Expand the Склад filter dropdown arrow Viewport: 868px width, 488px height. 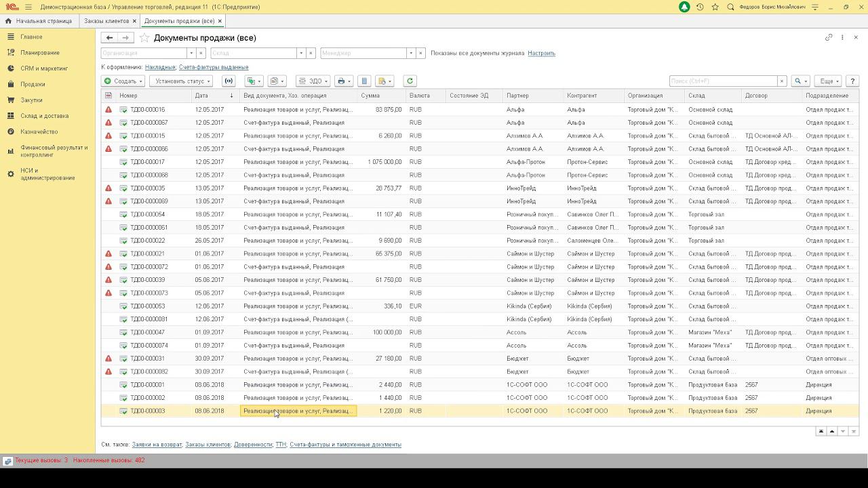click(301, 53)
